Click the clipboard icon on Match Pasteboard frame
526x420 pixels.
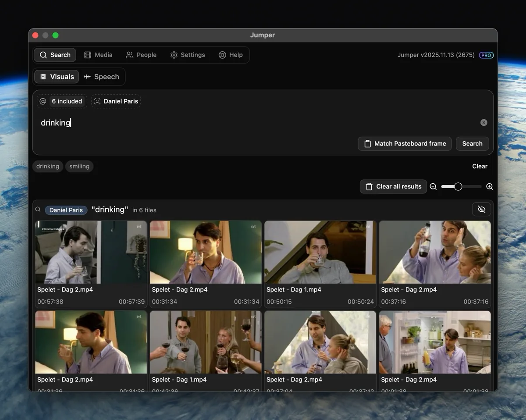tap(368, 144)
